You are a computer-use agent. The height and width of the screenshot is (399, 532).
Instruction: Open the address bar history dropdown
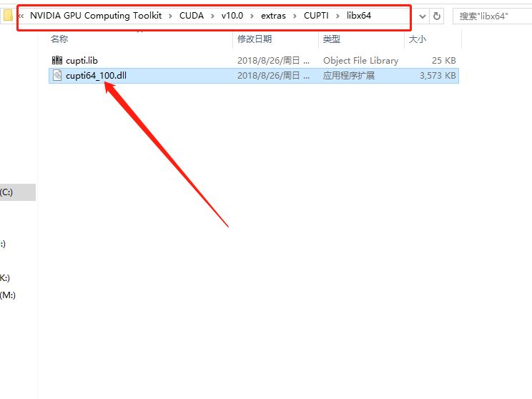pyautogui.click(x=422, y=16)
